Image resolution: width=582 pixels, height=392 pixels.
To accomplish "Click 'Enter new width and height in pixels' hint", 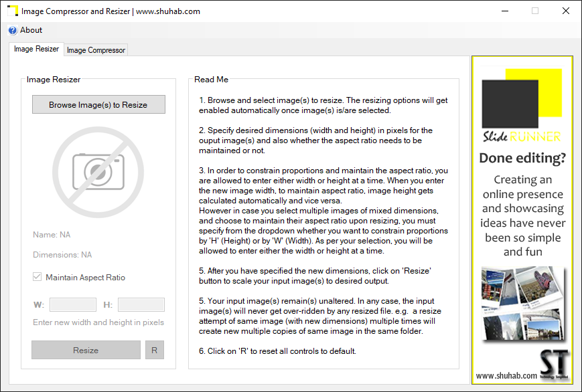I will click(x=98, y=322).
